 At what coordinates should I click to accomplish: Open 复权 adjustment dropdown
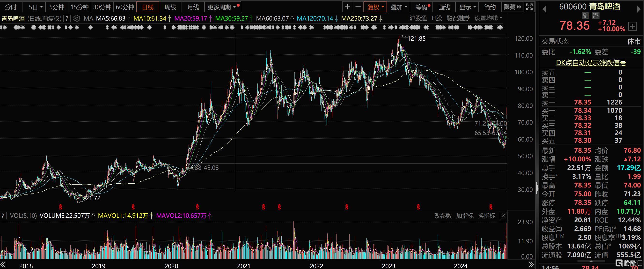point(375,7)
